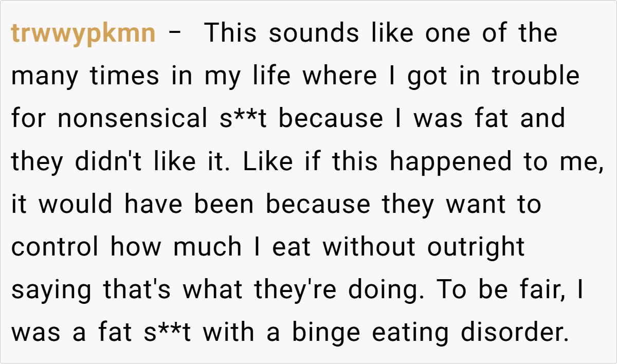This screenshot has height=364, width=617.
Task: Click the word "control"
Action: [x=55, y=247]
